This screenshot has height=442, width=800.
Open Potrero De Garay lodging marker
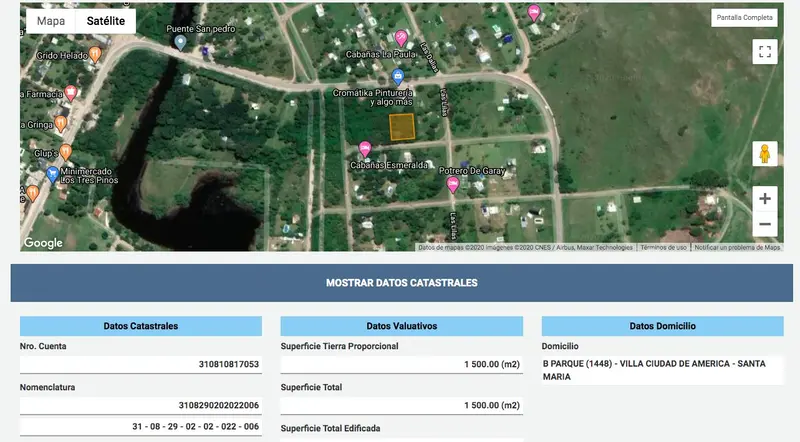(x=453, y=184)
